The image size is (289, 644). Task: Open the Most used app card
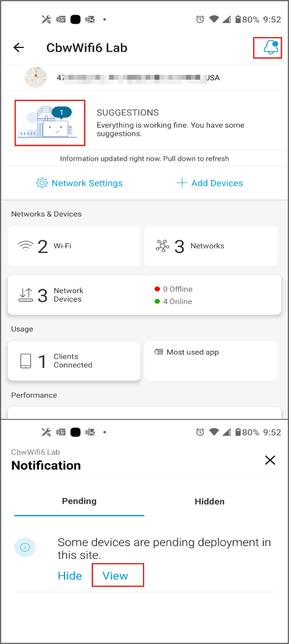pyautogui.click(x=211, y=361)
